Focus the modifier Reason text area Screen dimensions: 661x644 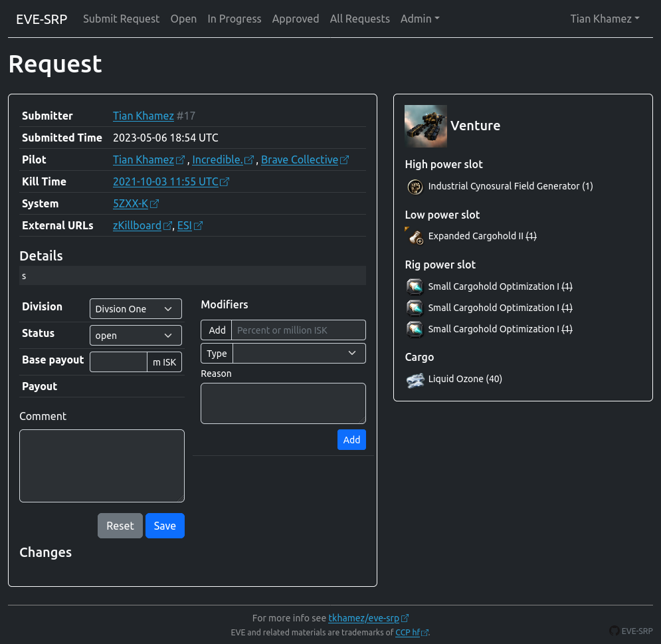[283, 403]
